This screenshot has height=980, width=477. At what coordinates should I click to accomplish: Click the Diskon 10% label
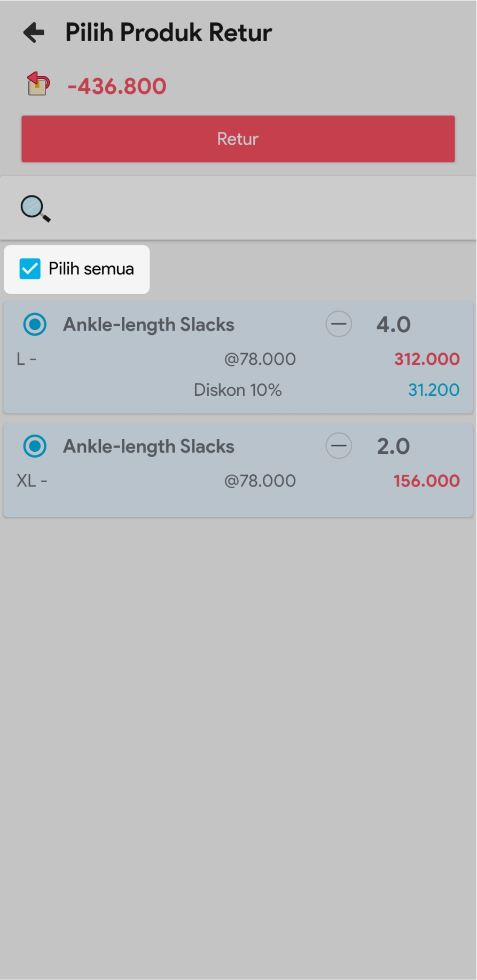[x=238, y=390]
